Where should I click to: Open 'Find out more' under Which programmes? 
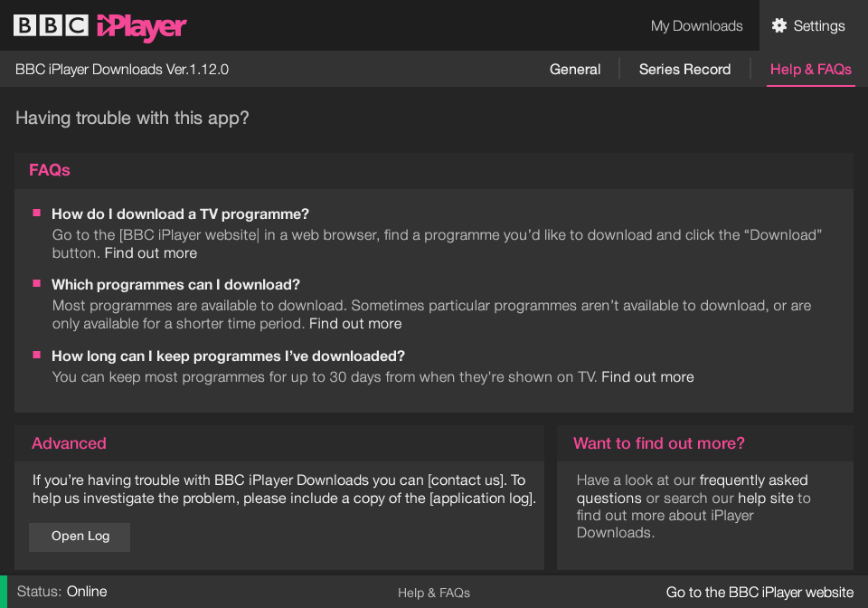pos(355,324)
